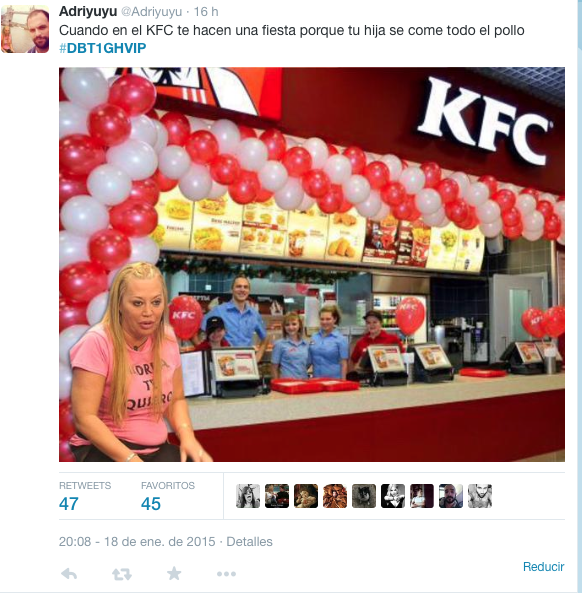Image resolution: width=582 pixels, height=593 pixels.
Task: Open the Detalles link
Action: [x=249, y=542]
